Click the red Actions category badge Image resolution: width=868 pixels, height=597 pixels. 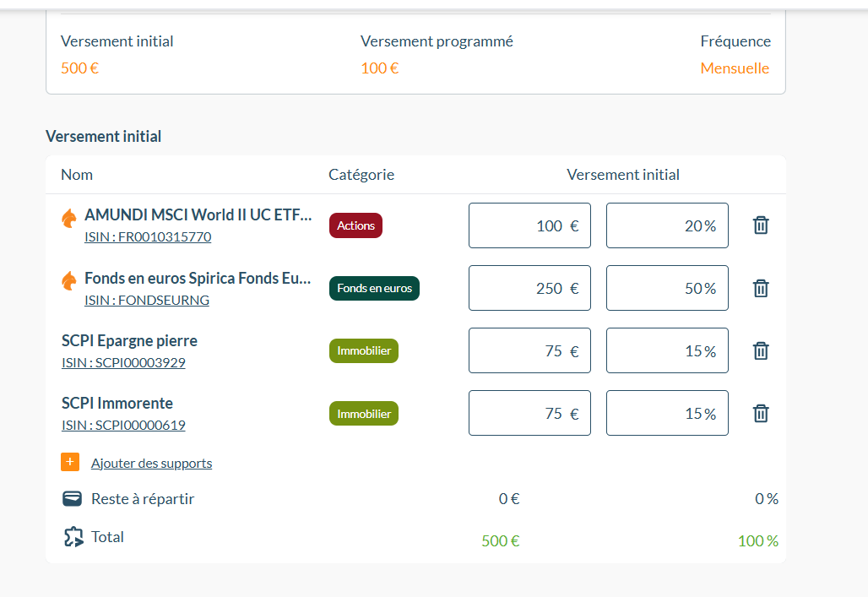356,225
